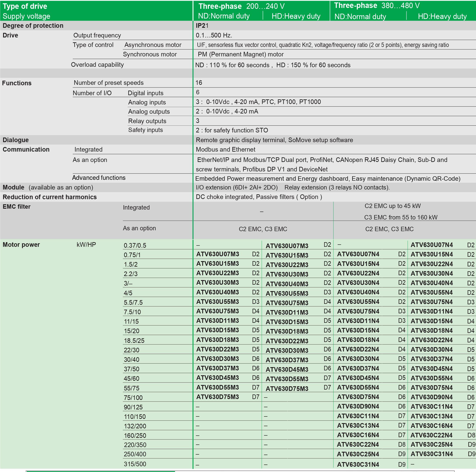The width and height of the screenshot is (476, 472).
Task: Select the 'Supply voltage' header text
Action: click(x=26, y=16)
